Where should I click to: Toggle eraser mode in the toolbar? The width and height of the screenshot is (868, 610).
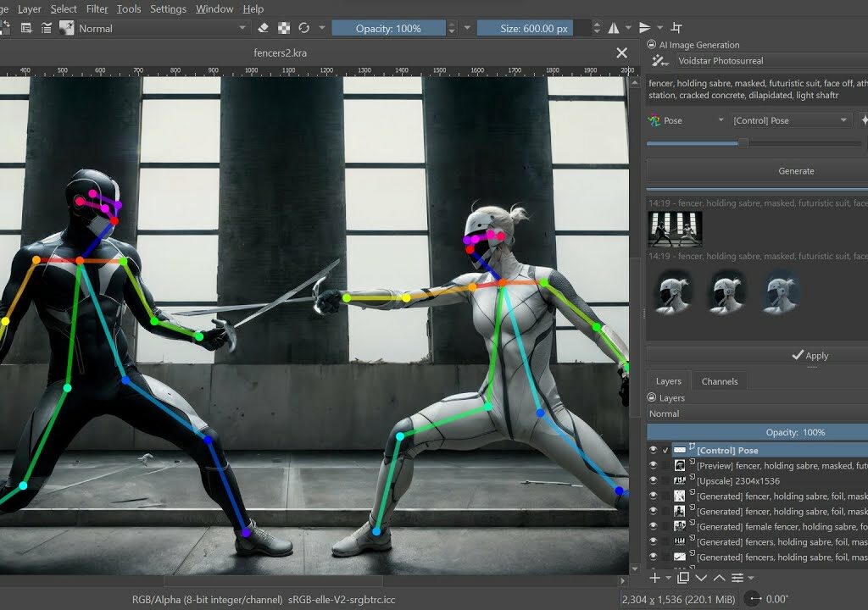pos(263,28)
